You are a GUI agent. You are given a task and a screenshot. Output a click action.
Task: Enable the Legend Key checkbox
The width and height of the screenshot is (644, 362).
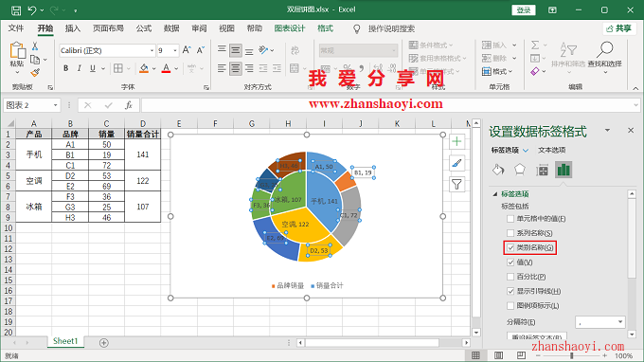point(510,306)
